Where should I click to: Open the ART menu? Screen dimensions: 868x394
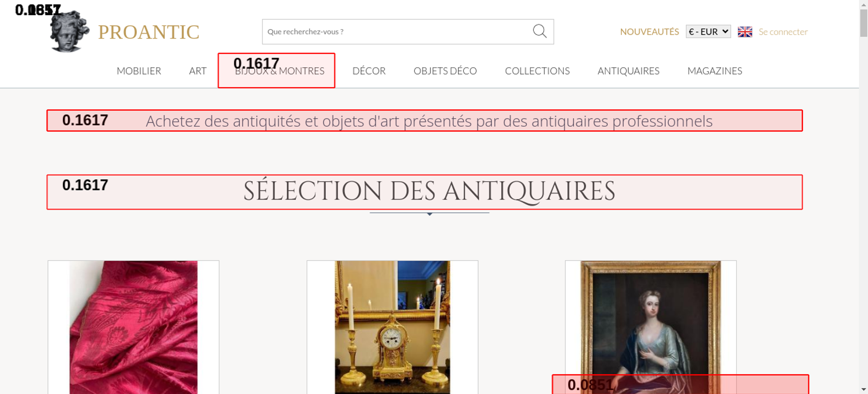tap(197, 71)
